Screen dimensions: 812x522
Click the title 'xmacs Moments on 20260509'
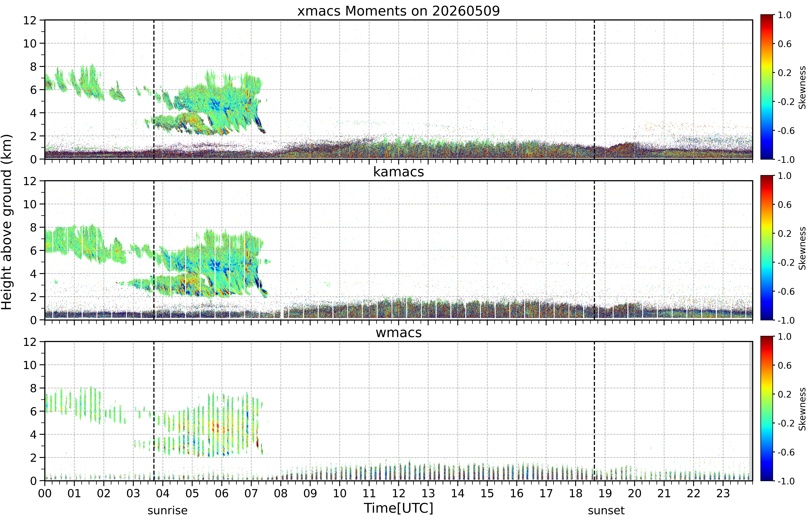[399, 11]
